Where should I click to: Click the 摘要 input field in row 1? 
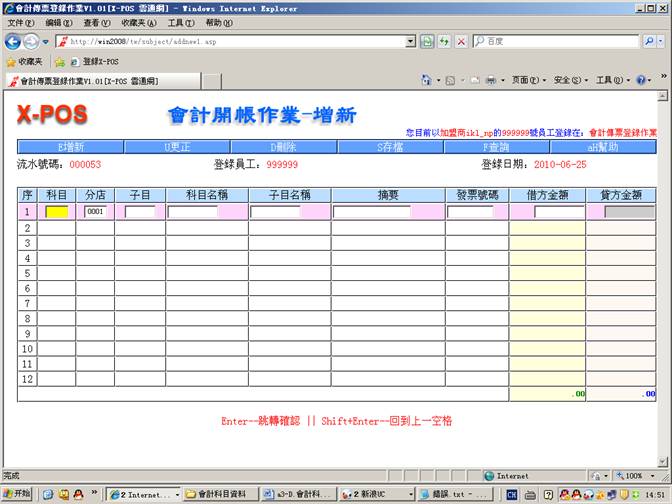[372, 212]
